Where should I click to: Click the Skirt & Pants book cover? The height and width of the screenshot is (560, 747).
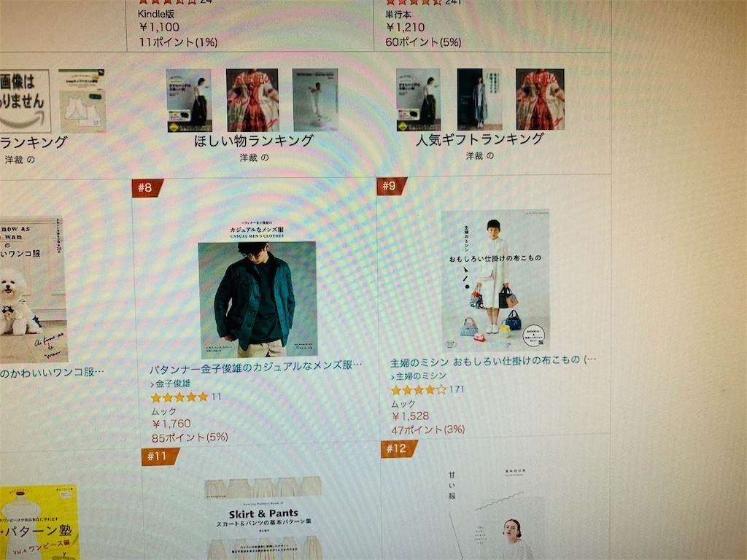pyautogui.click(x=263, y=518)
